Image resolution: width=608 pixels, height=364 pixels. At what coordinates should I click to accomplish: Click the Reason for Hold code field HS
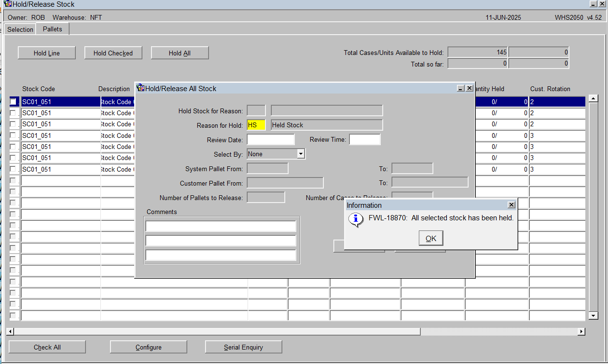click(256, 125)
